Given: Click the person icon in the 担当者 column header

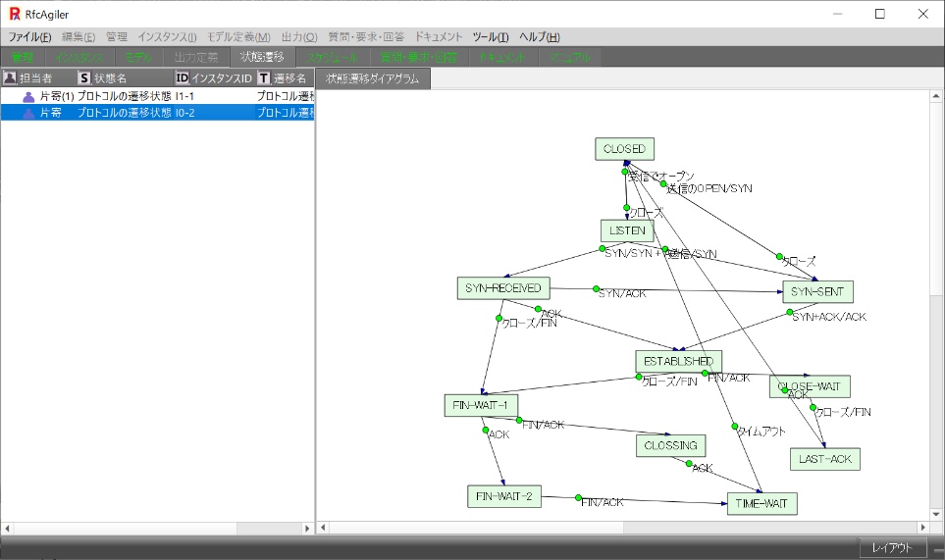Looking at the screenshot, I should click(10, 77).
